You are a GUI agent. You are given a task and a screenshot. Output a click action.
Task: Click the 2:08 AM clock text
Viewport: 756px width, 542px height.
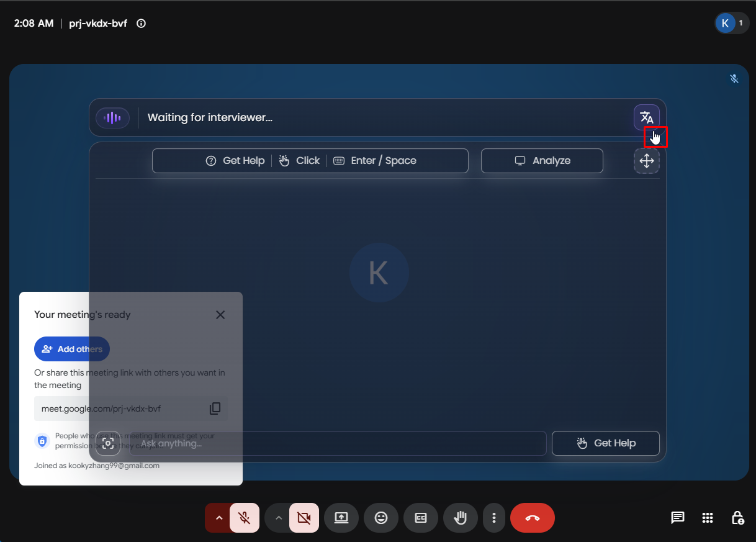click(34, 24)
